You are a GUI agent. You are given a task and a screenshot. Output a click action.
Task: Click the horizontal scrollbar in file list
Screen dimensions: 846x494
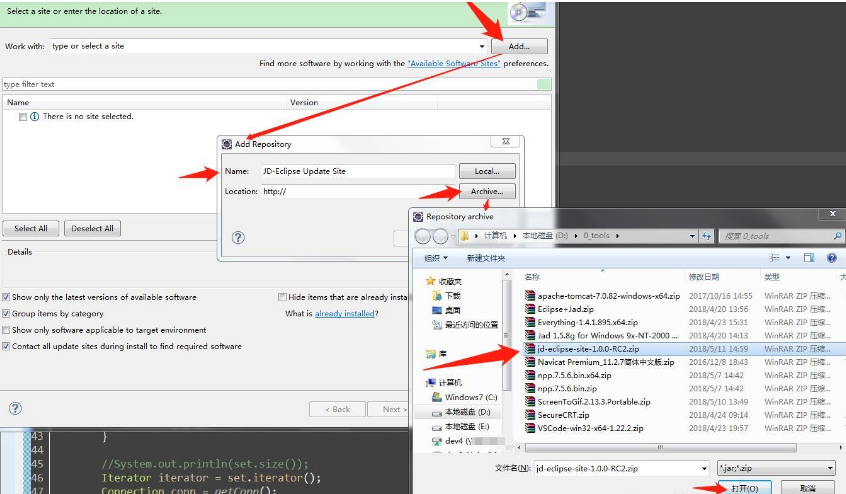[660, 448]
